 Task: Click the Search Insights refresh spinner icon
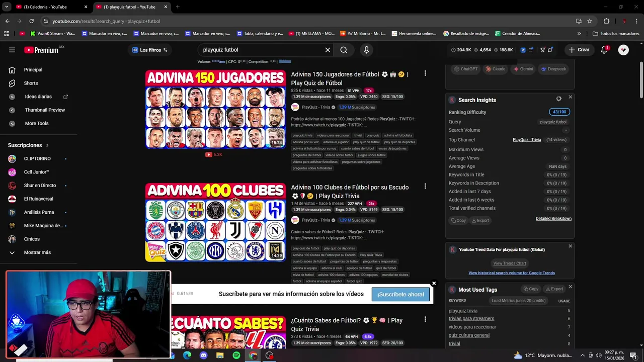pyautogui.click(x=558, y=99)
